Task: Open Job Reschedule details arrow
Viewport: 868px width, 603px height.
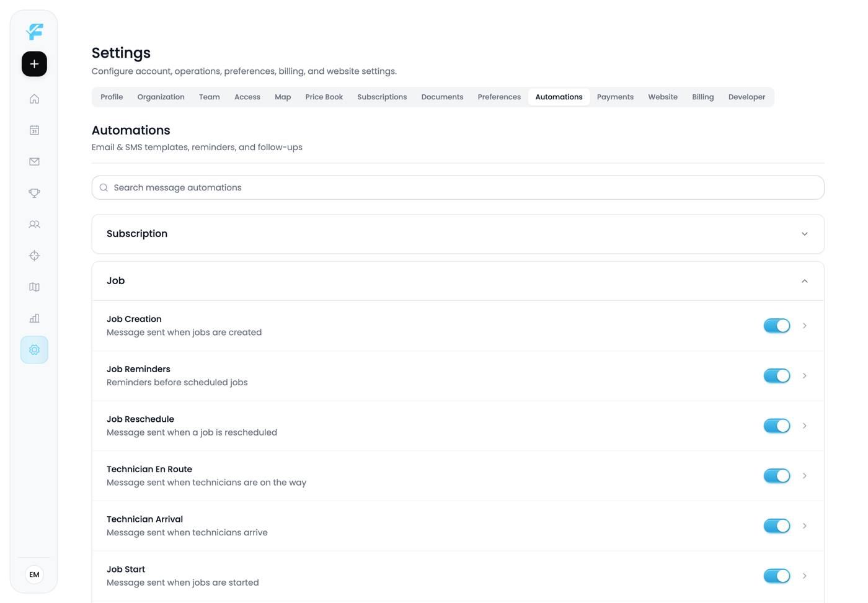Action: coord(804,426)
